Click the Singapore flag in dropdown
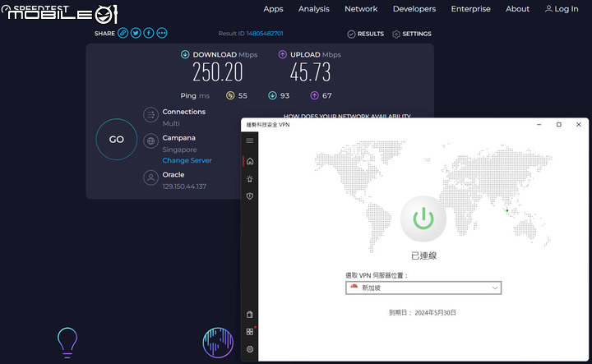Viewport: 592px width, 364px height. point(354,288)
